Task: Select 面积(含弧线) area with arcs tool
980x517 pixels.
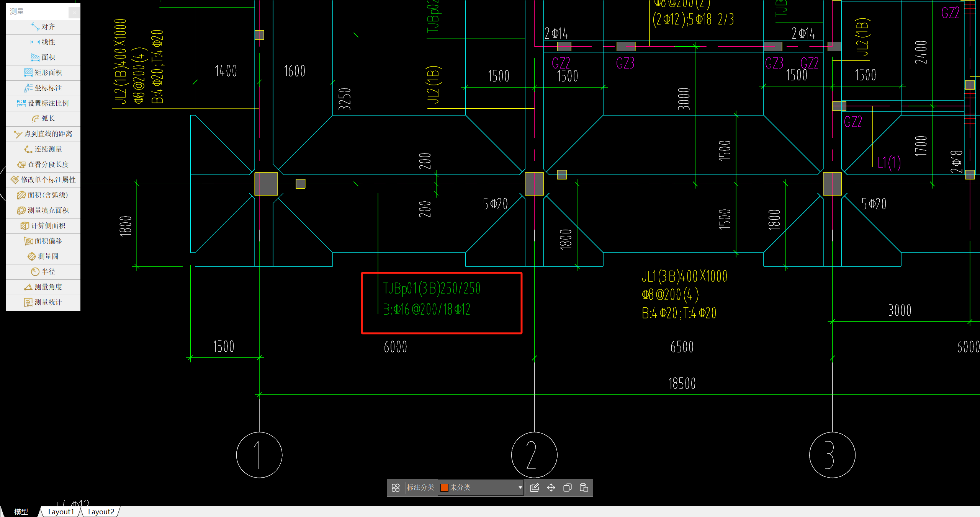Action: coord(43,195)
